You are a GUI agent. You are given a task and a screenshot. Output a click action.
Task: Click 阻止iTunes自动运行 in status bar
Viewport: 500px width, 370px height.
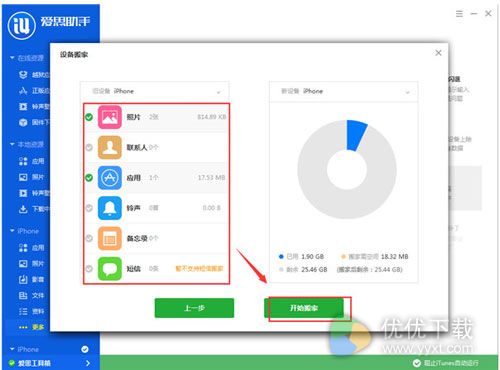tap(451, 363)
